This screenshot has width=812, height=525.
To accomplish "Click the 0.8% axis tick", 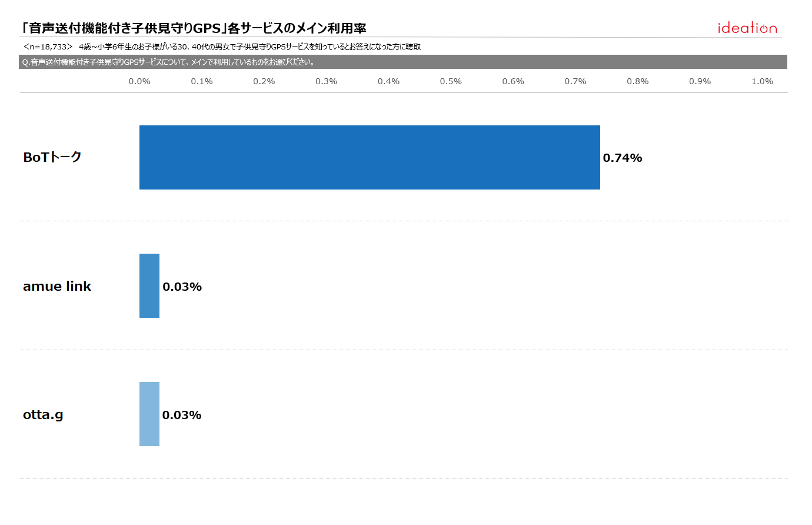I will pyautogui.click(x=638, y=81).
